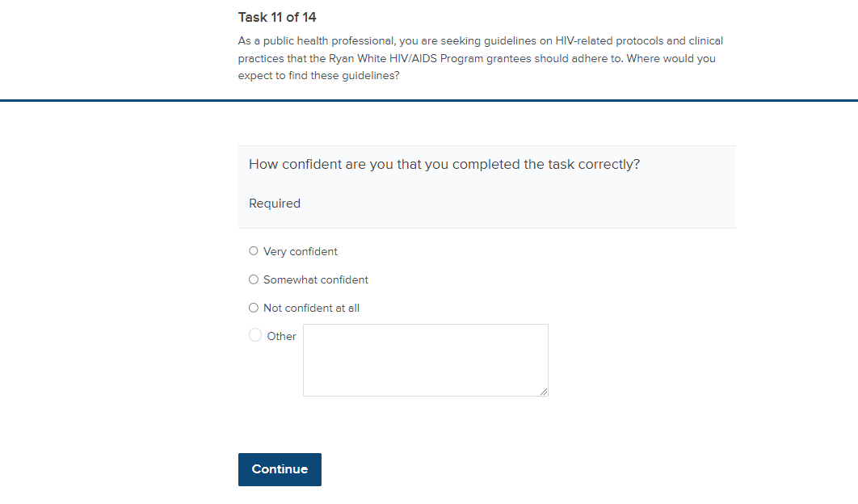Image resolution: width=858 pixels, height=504 pixels.
Task: Choose the "Somewhat confident" radio button
Action: point(254,279)
